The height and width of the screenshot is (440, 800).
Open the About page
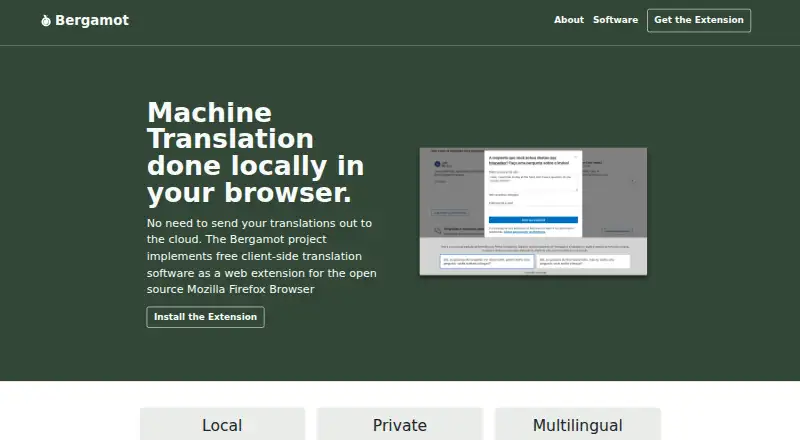[569, 20]
